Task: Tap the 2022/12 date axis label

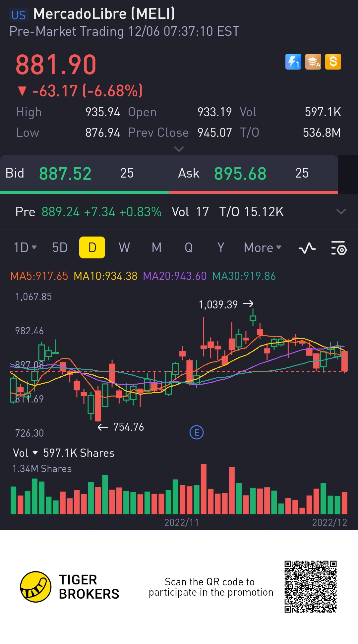Action: click(329, 522)
